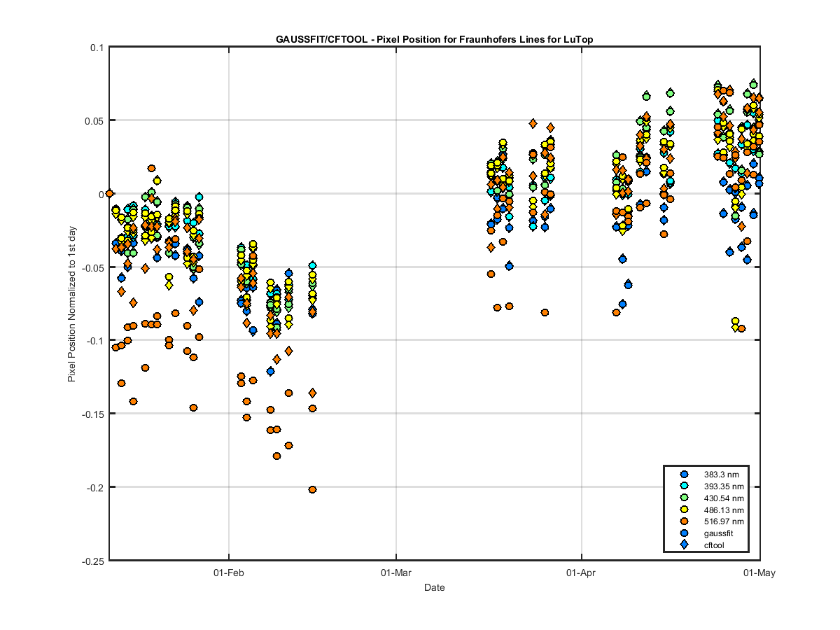The width and height of the screenshot is (840, 630).
Task: Select the 01-Apr tick label
Action: (582, 573)
